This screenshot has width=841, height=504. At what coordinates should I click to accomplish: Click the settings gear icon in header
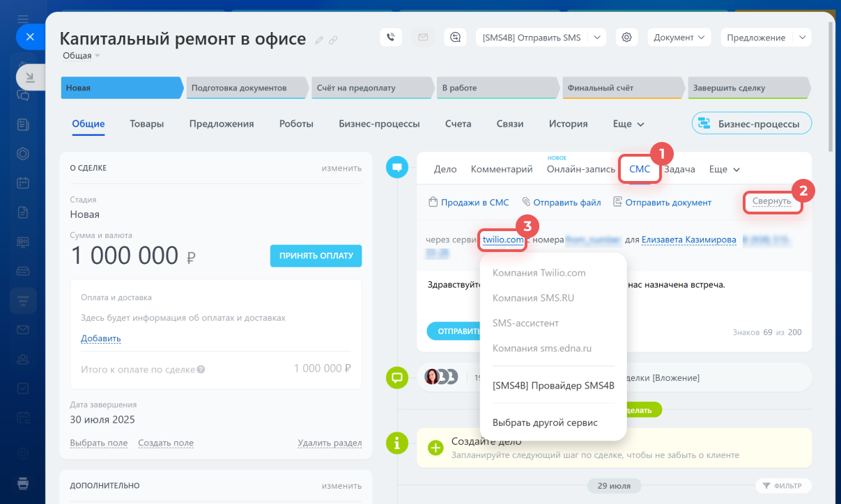pos(626,38)
